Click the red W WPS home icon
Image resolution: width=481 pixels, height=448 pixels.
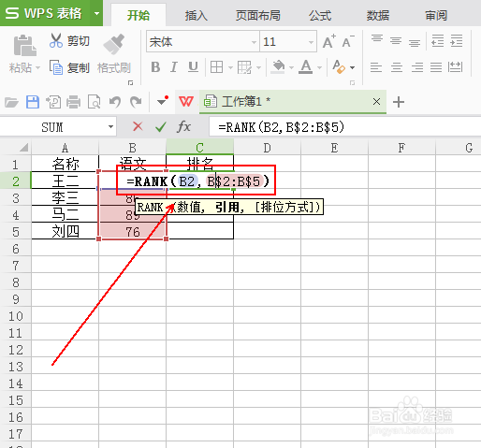tap(186, 102)
